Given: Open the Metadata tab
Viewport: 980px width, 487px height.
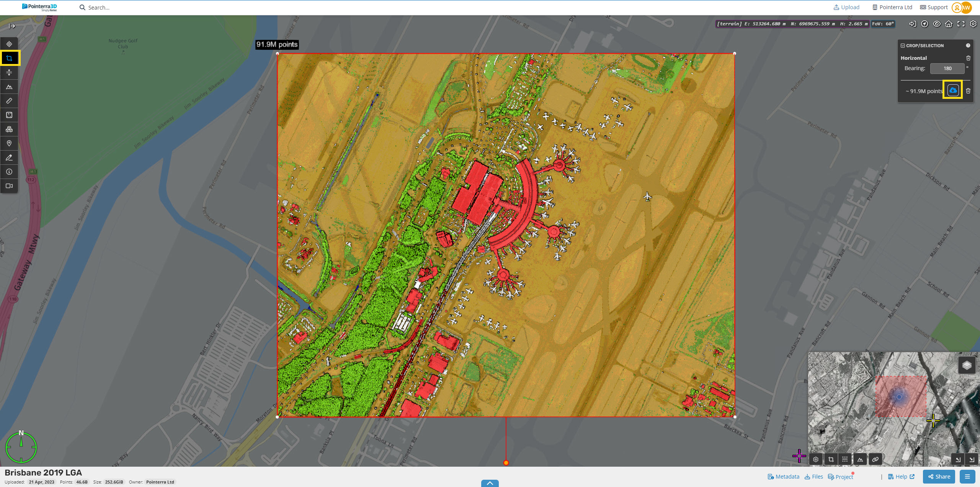Looking at the screenshot, I should [783, 477].
